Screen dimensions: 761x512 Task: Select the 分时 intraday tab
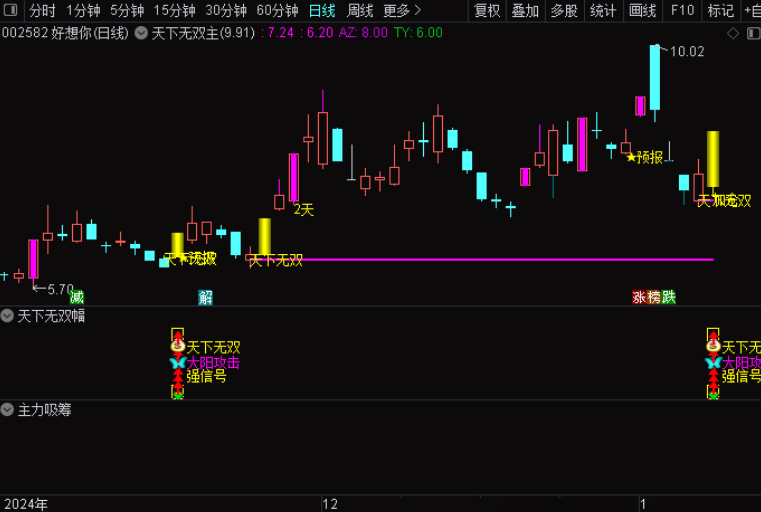point(43,11)
